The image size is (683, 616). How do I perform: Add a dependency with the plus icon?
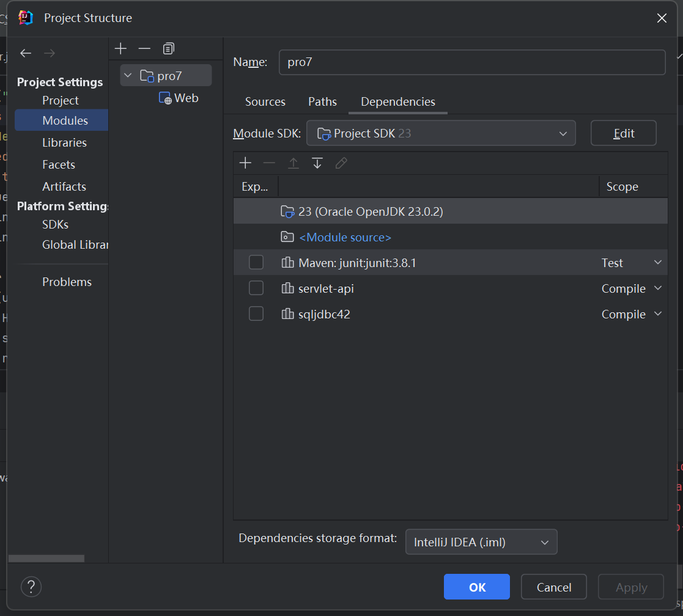(x=246, y=163)
